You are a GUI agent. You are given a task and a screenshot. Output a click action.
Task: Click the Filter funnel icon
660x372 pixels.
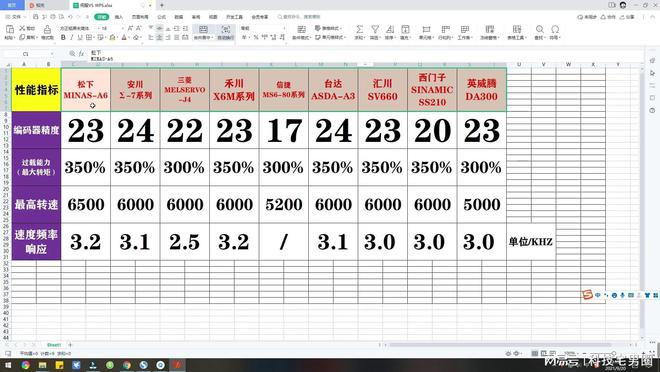(375, 29)
